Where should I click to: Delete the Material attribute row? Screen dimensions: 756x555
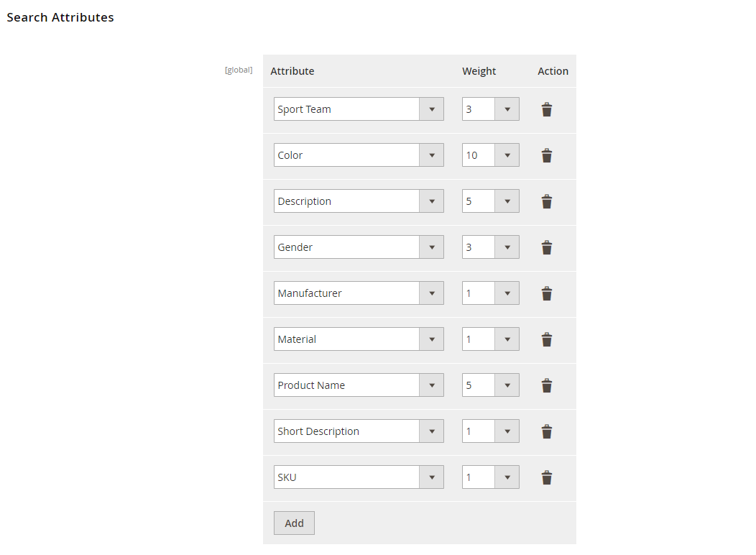(x=547, y=339)
